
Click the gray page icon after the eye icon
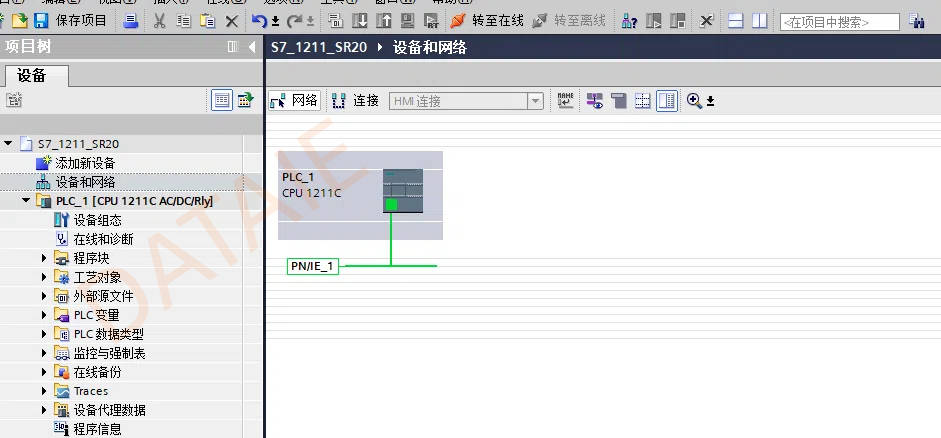619,101
